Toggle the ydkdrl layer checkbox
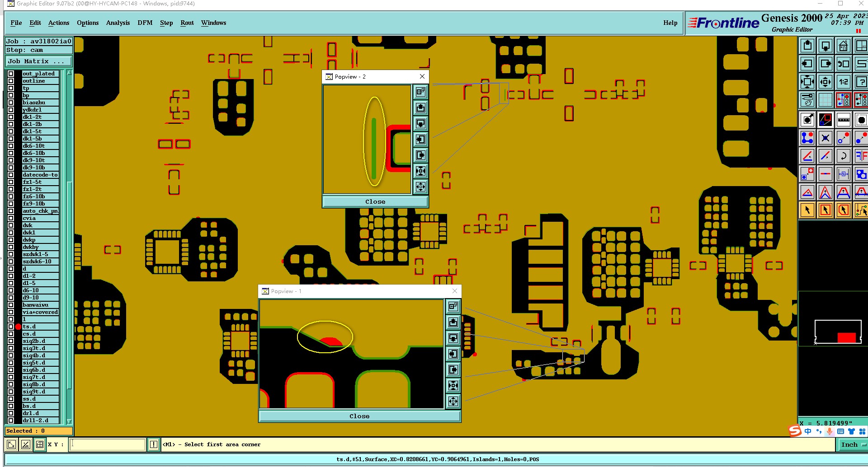Image resolution: width=868 pixels, height=467 pixels. (11, 110)
